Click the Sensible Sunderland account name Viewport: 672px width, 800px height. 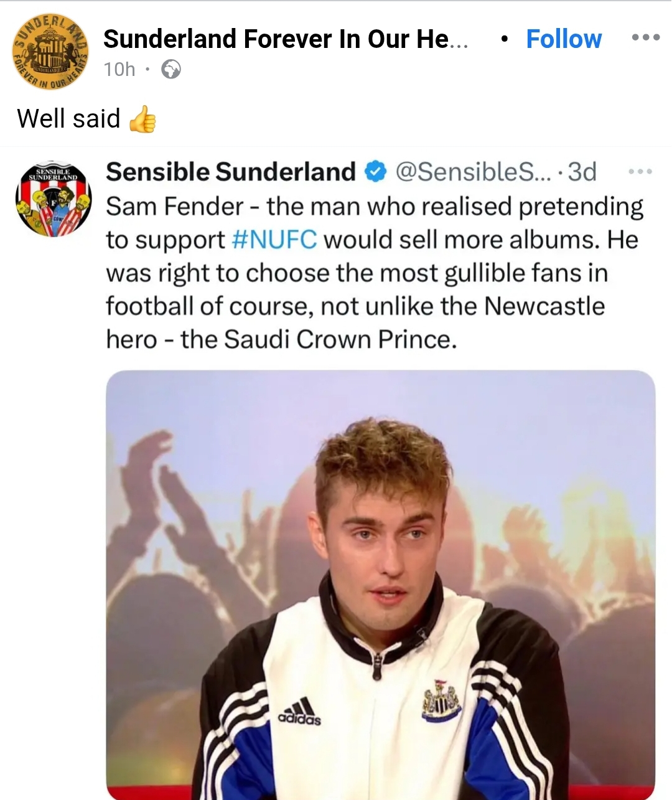click(231, 172)
